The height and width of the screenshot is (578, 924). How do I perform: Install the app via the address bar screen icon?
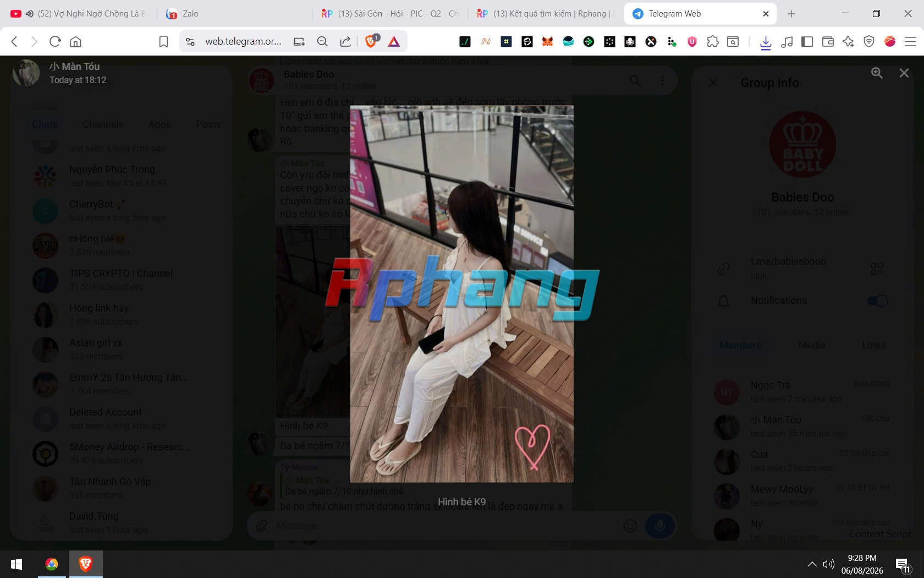299,41
